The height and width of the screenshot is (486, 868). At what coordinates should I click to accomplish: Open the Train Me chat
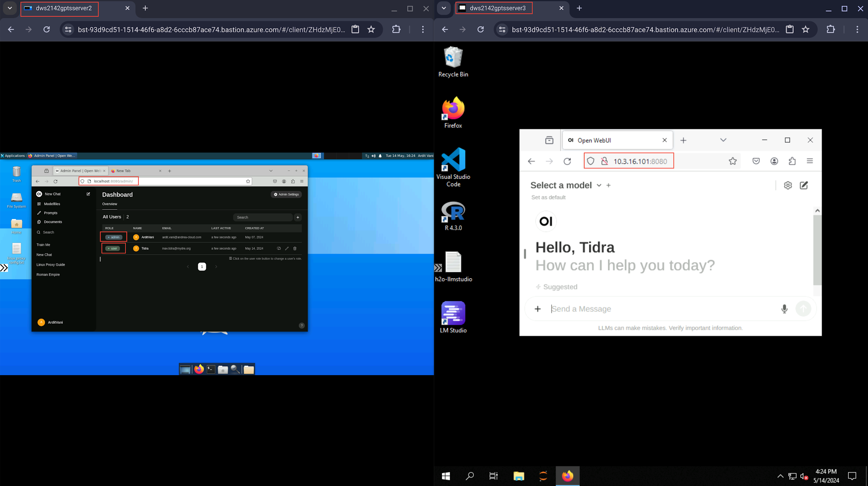click(x=43, y=245)
